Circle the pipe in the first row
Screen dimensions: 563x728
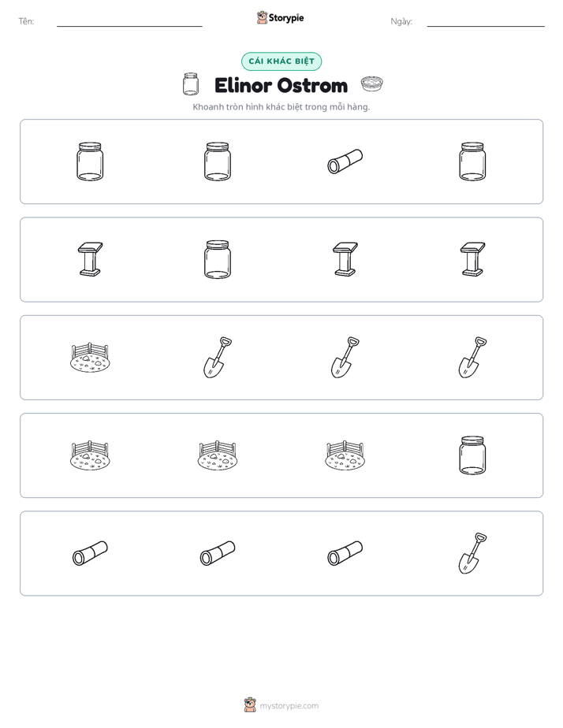[x=345, y=161]
